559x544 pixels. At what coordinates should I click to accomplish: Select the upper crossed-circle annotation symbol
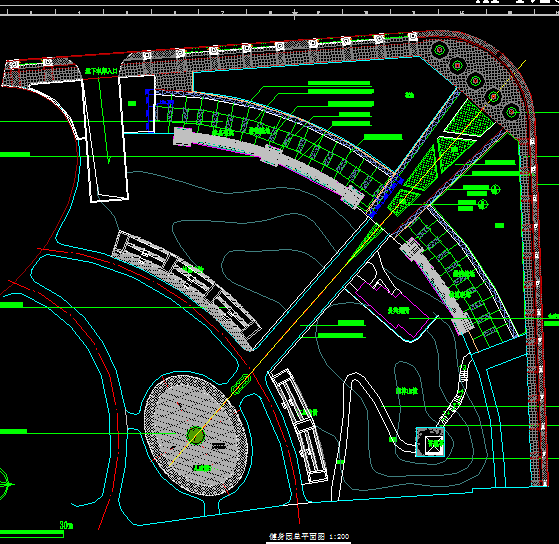pyautogui.click(x=495, y=189)
